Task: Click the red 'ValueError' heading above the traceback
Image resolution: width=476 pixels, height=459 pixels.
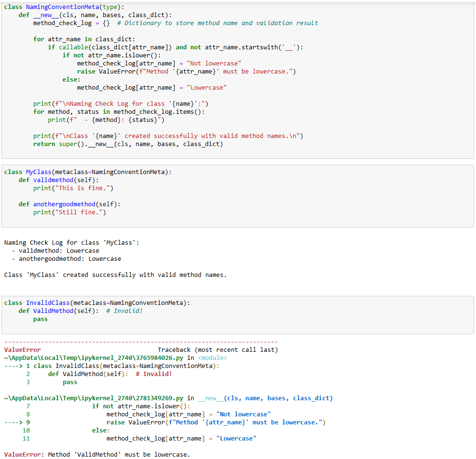Action: pyautogui.click(x=22, y=350)
